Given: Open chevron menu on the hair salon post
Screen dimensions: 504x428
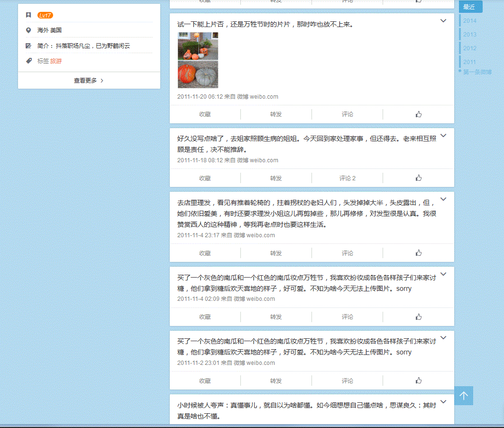Looking at the screenshot, I should point(443,199).
